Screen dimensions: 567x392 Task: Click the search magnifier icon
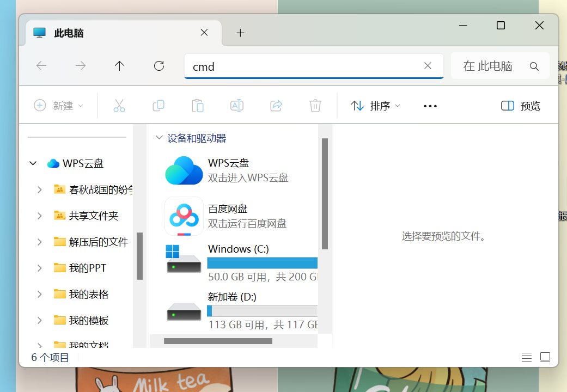pos(534,66)
